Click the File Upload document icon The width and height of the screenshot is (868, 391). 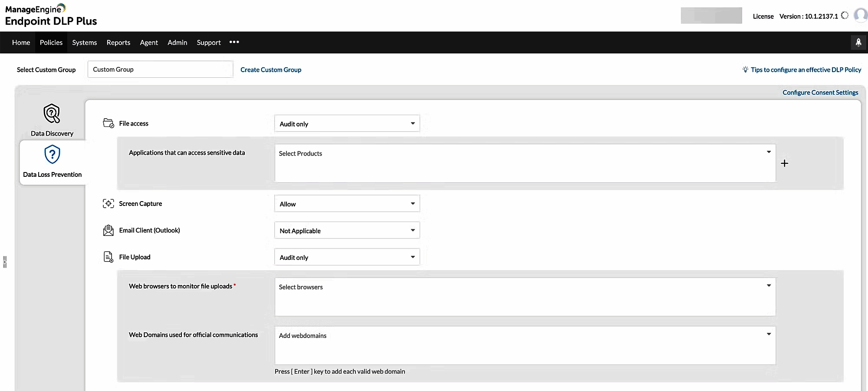click(x=108, y=257)
